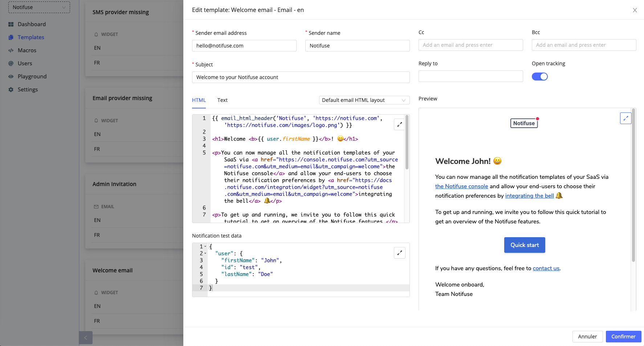This screenshot has width=644, height=346.
Task: Click the Playground eye icon
Action: pos(11,77)
